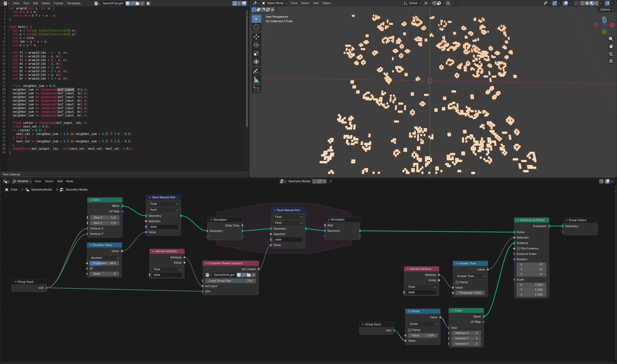The height and width of the screenshot is (364, 617).
Task: Choose the Measure tool
Action: 256,80
